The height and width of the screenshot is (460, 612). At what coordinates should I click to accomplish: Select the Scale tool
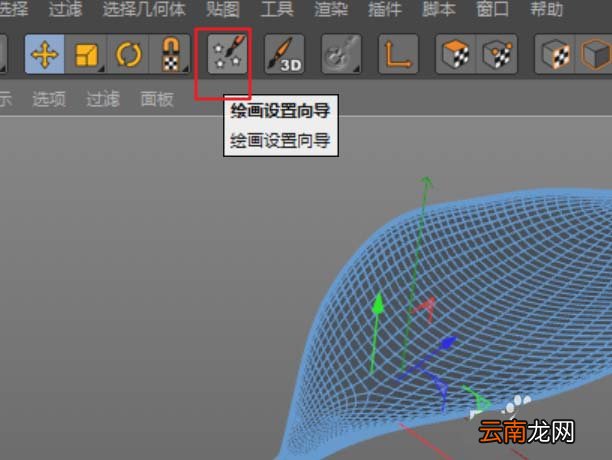[86, 54]
